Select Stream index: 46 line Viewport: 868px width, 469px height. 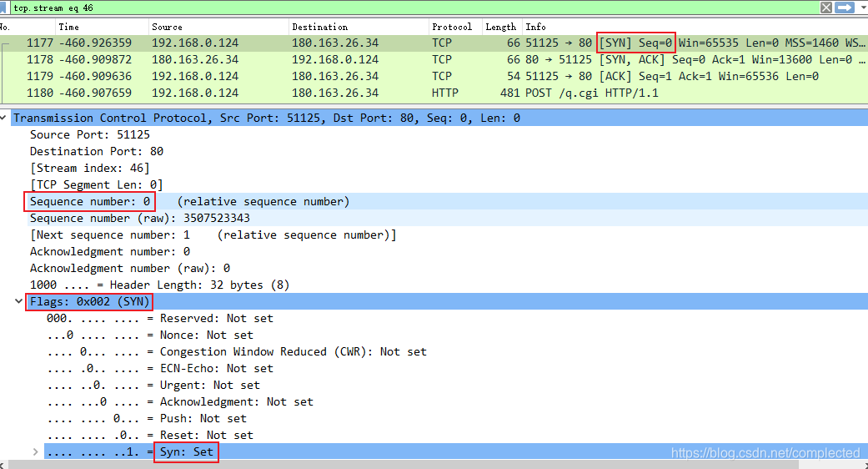90,168
